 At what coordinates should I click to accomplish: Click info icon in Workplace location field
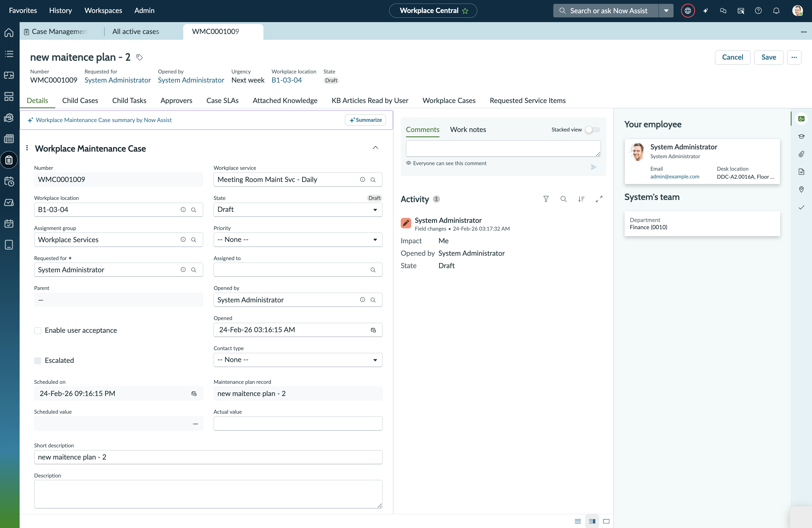[183, 210]
